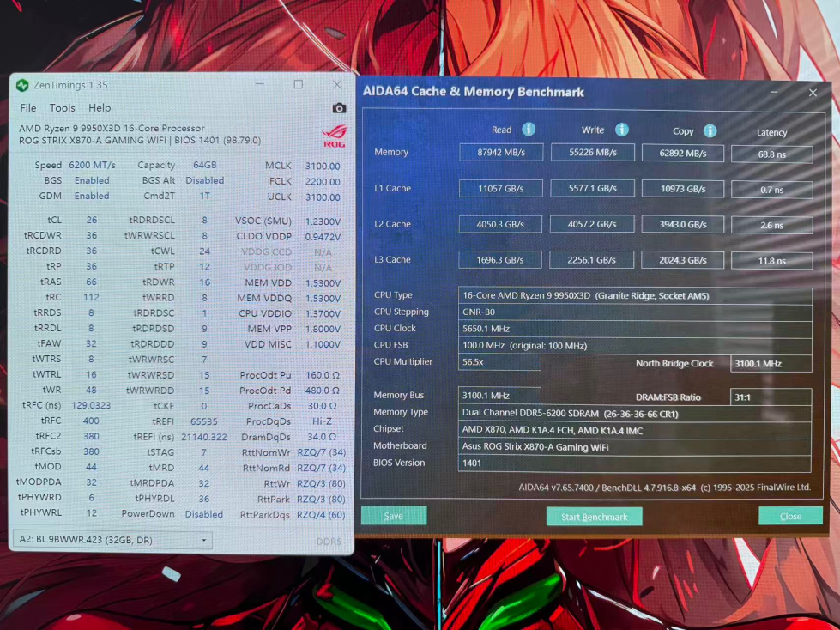Viewport: 840px width, 630px height.
Task: Click L1 Cache Read value 11057 GB/s
Action: 500,188
